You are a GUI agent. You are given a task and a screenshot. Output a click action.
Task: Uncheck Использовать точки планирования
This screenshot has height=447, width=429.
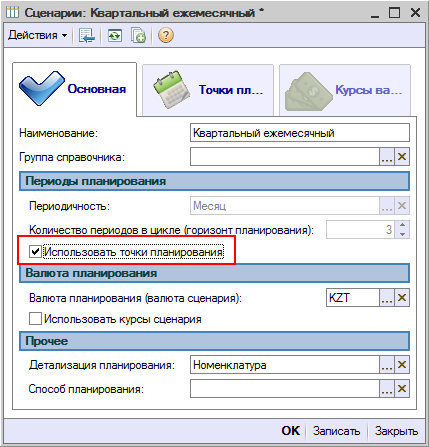(35, 252)
